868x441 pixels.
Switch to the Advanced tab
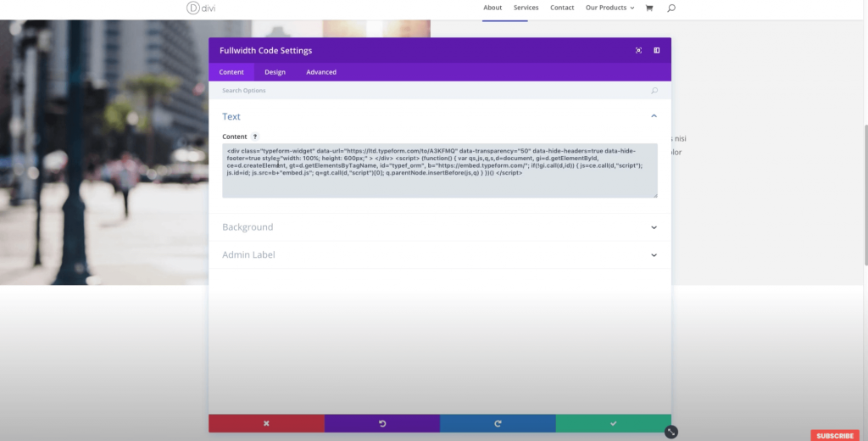point(321,72)
